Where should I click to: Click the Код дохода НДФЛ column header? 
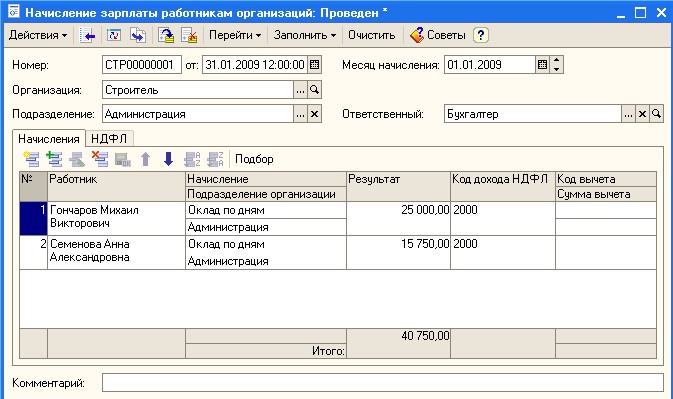pyautogui.click(x=503, y=186)
